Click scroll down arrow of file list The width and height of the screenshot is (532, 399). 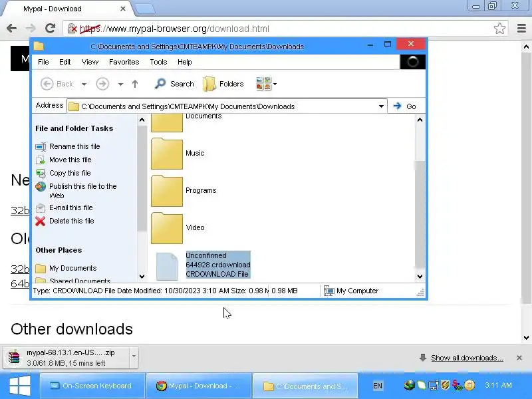[x=420, y=277]
